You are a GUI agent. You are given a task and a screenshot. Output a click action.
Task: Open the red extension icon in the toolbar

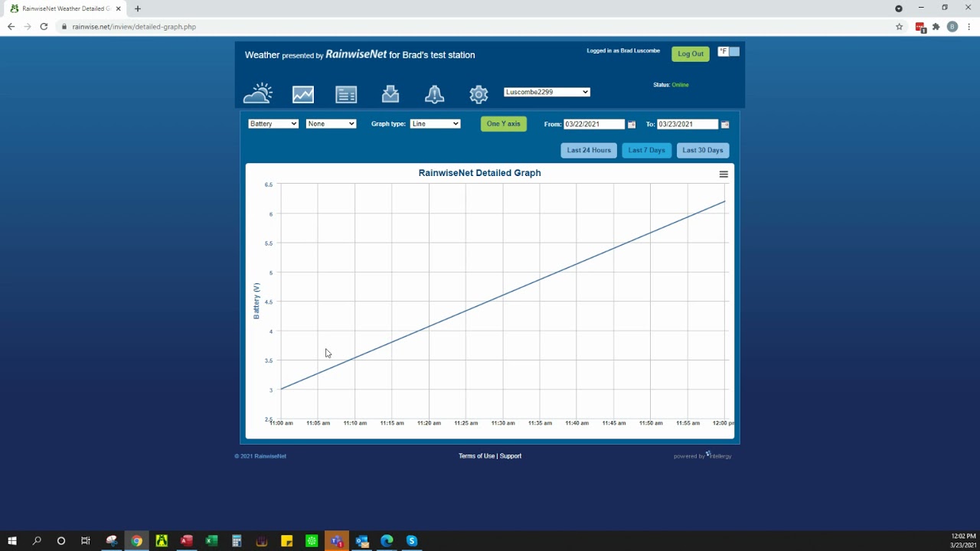920,27
